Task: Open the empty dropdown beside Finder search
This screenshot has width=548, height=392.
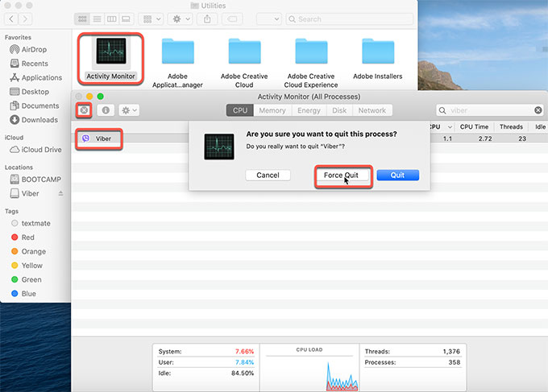Action: [269, 19]
